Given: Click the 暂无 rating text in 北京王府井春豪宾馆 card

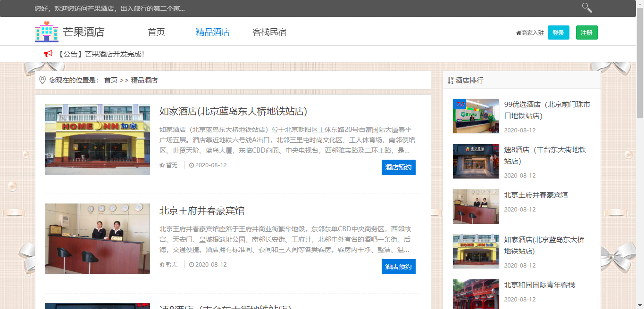Looking at the screenshot, I should click(x=172, y=265).
